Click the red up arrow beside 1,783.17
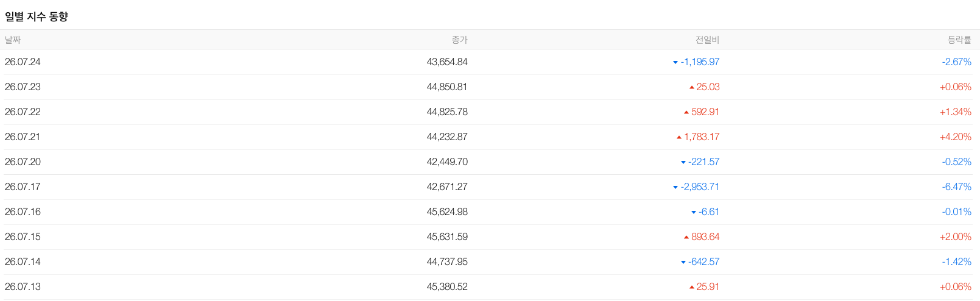This screenshot has height=301, width=980. [x=679, y=137]
